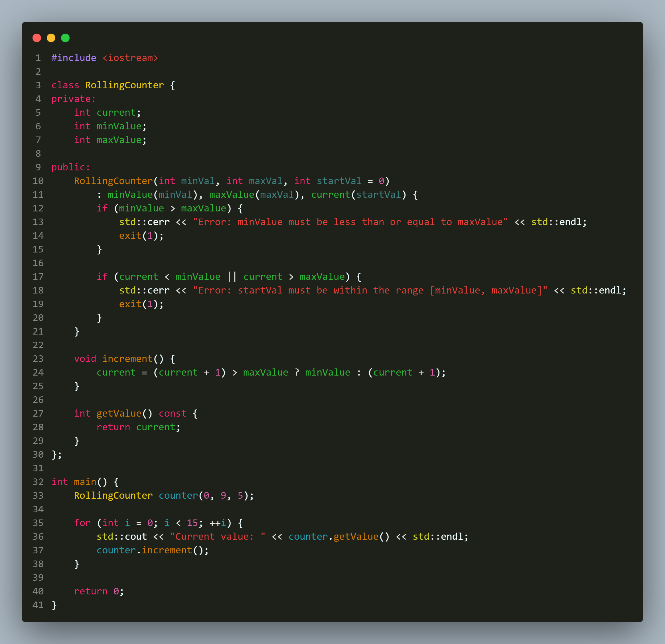
Task: Click 'counter(0, 9, 5)' on line 33
Action: pyautogui.click(x=203, y=496)
